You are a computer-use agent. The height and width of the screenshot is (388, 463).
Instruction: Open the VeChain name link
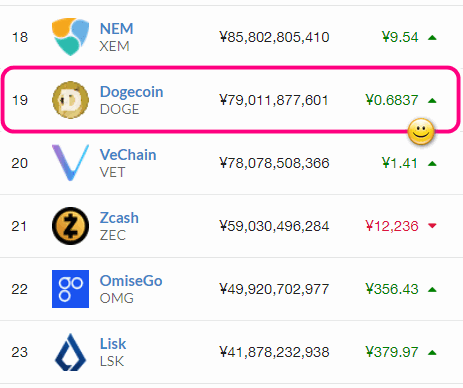pyautogui.click(x=128, y=155)
